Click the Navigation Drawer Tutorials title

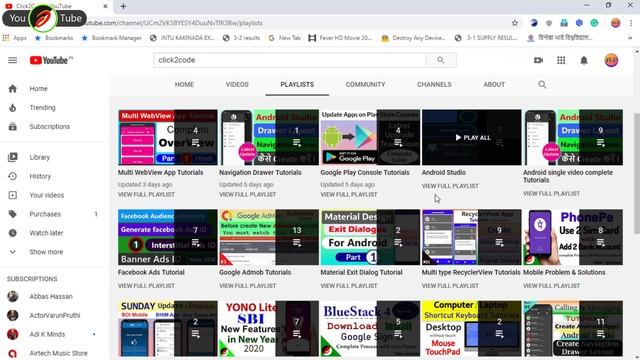(x=260, y=173)
